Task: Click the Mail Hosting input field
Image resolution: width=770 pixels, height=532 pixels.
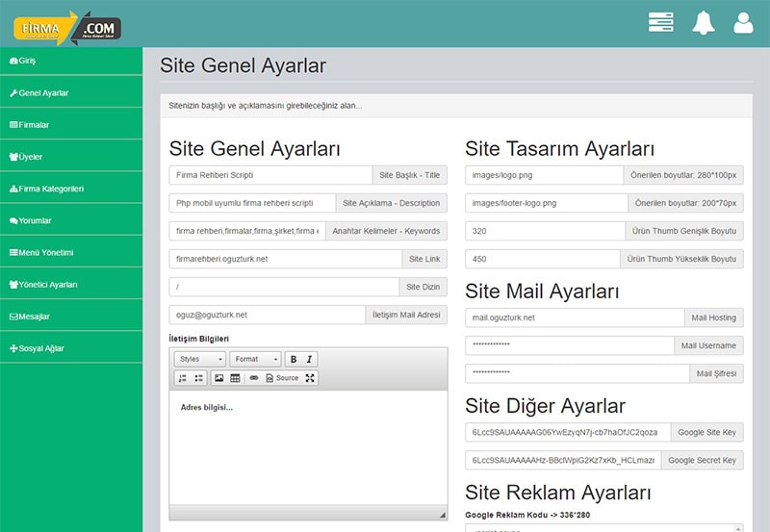Action: click(575, 317)
